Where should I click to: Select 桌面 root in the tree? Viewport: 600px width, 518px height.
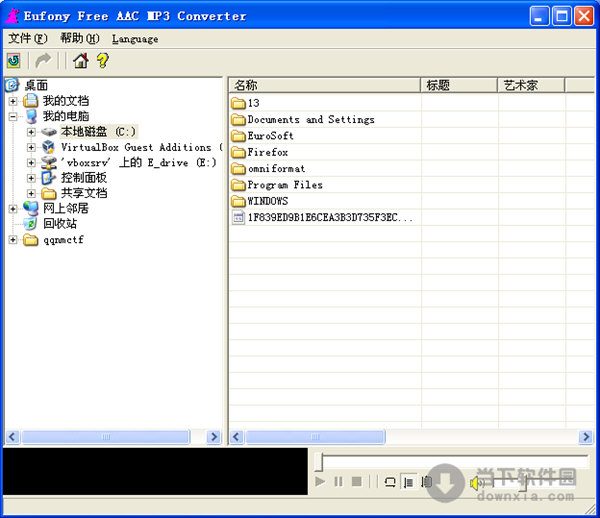(x=36, y=85)
